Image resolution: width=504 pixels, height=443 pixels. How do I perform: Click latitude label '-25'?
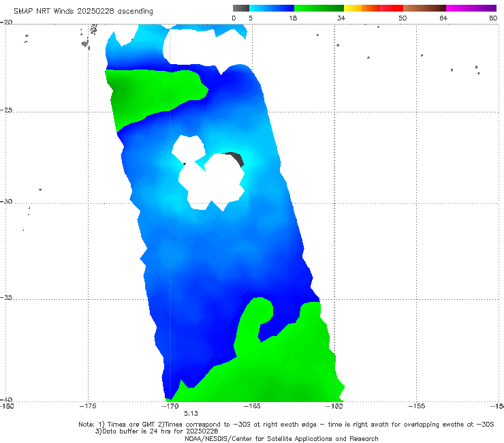point(6,110)
